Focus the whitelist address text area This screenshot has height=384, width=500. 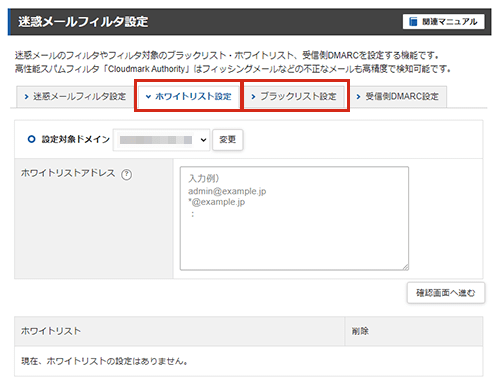click(x=294, y=218)
